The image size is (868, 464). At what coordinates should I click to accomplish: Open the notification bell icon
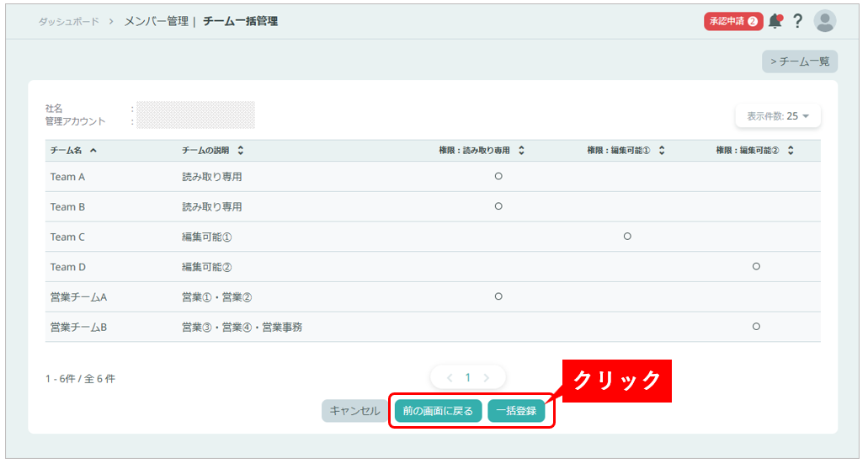[775, 21]
